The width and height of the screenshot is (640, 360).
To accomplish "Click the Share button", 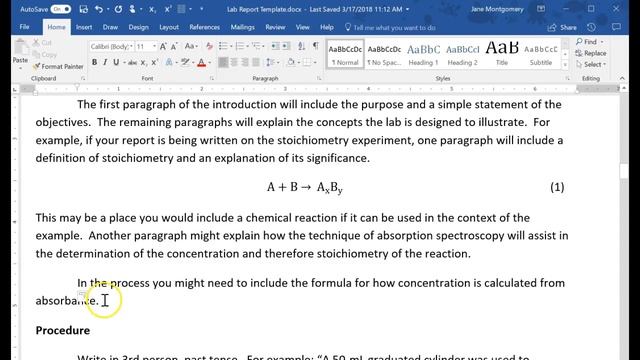I will pos(562,27).
